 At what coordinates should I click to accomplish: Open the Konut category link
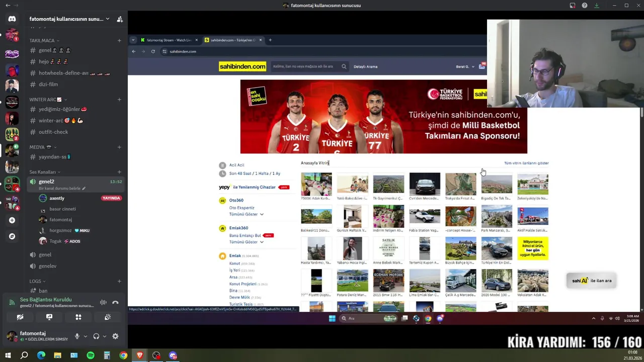(234, 263)
